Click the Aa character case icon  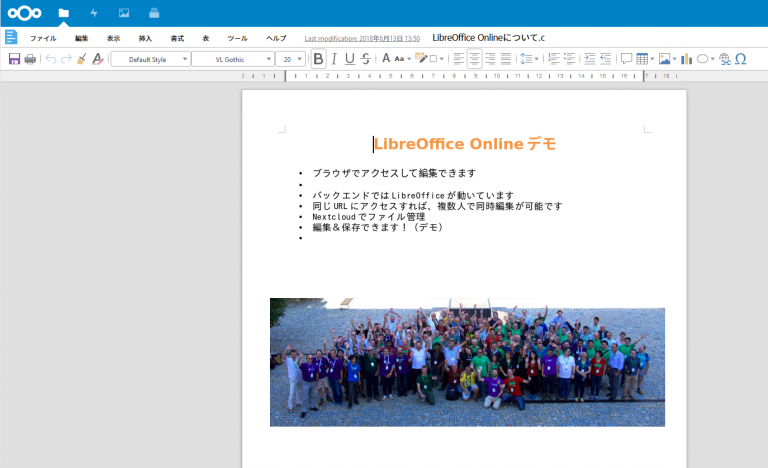coord(400,59)
